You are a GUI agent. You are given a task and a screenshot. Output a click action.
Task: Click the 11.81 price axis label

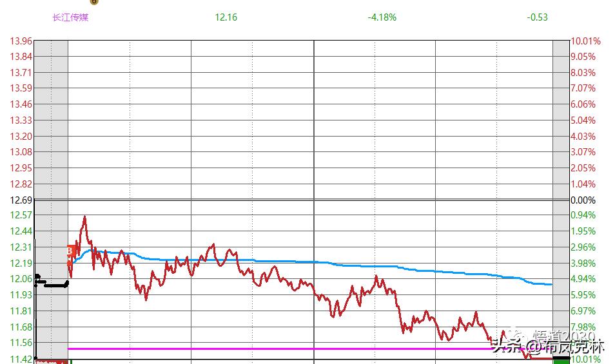tap(21, 311)
